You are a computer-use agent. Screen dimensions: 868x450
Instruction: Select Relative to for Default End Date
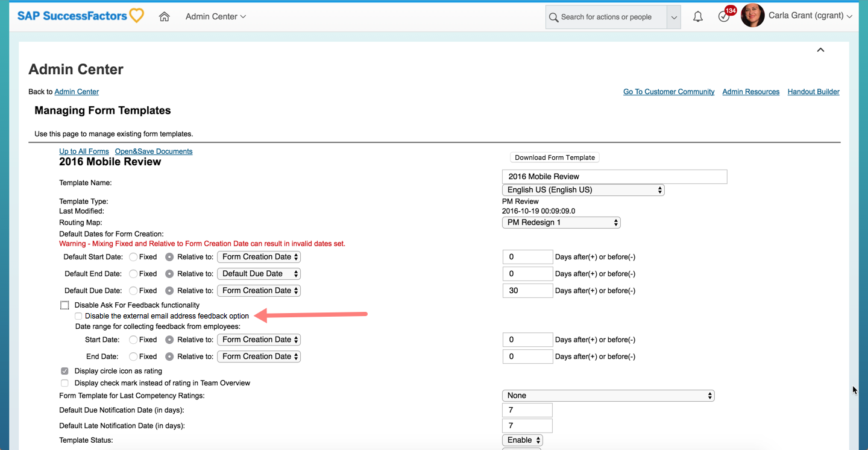pyautogui.click(x=169, y=274)
